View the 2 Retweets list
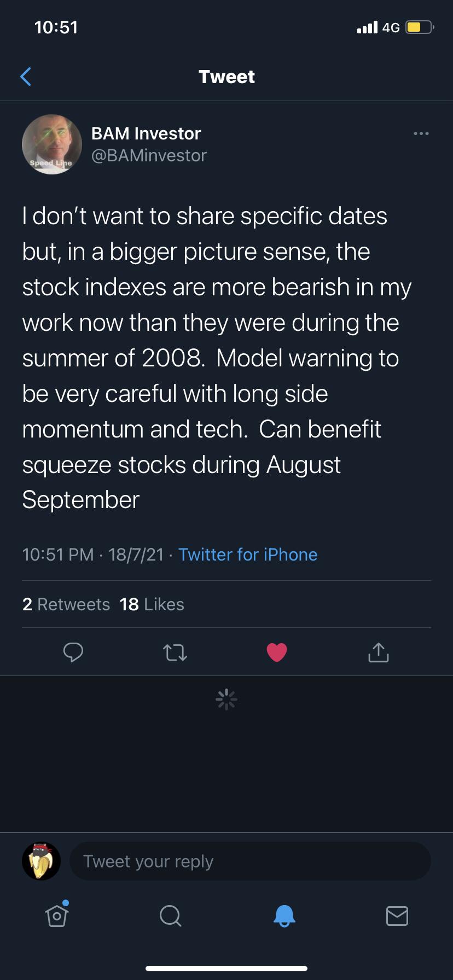 [x=66, y=604]
